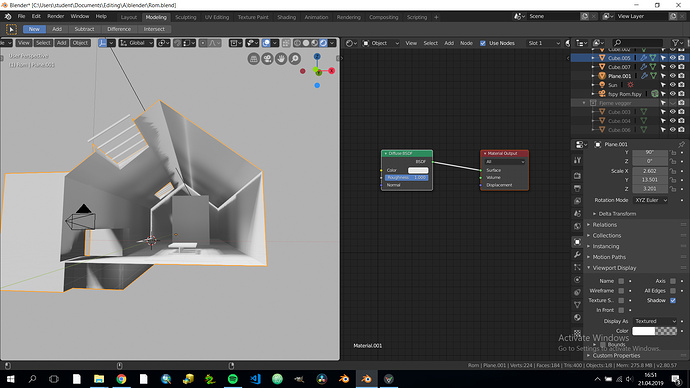Image resolution: width=690 pixels, height=388 pixels.
Task: Open Material properties tab
Action: (577, 317)
